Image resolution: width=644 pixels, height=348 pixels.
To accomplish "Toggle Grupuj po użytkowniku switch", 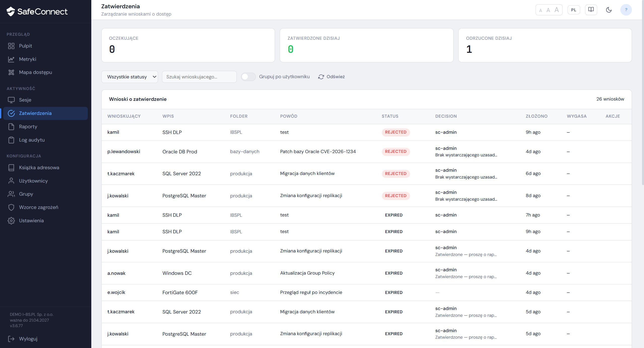I will pyautogui.click(x=248, y=77).
